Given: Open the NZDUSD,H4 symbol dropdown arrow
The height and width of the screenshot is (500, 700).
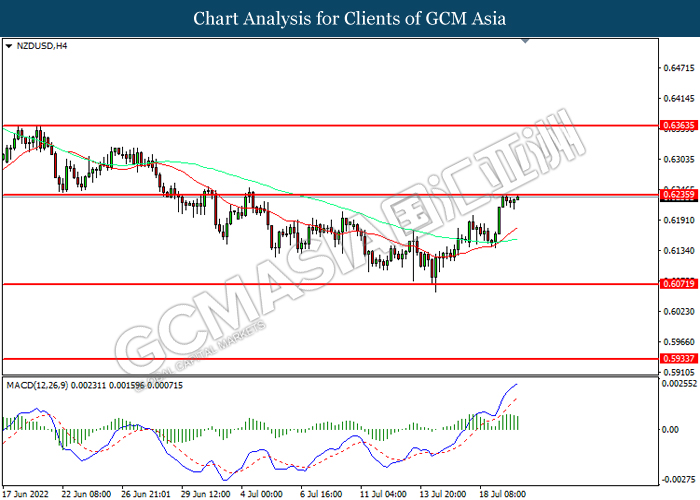Looking at the screenshot, I should (9, 46).
